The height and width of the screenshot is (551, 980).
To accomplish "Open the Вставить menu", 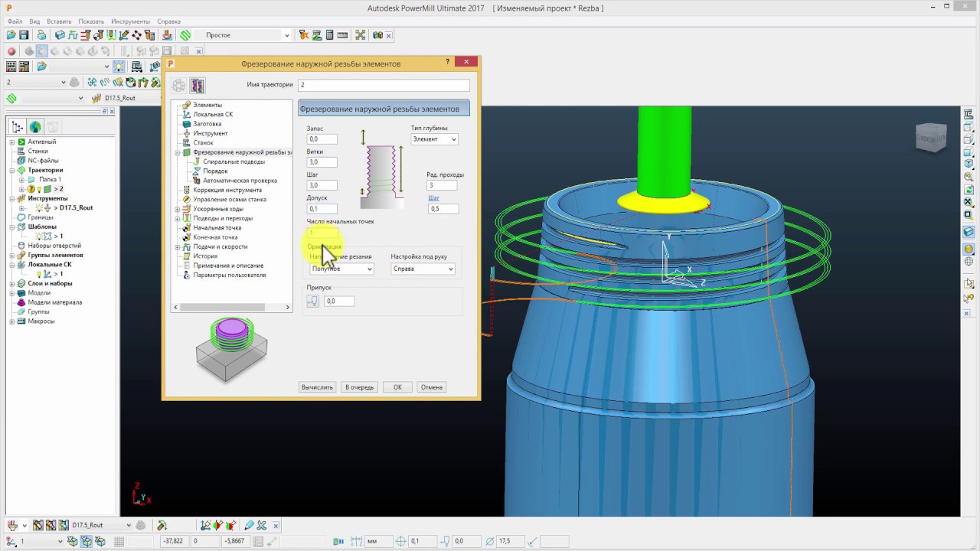I will point(59,21).
